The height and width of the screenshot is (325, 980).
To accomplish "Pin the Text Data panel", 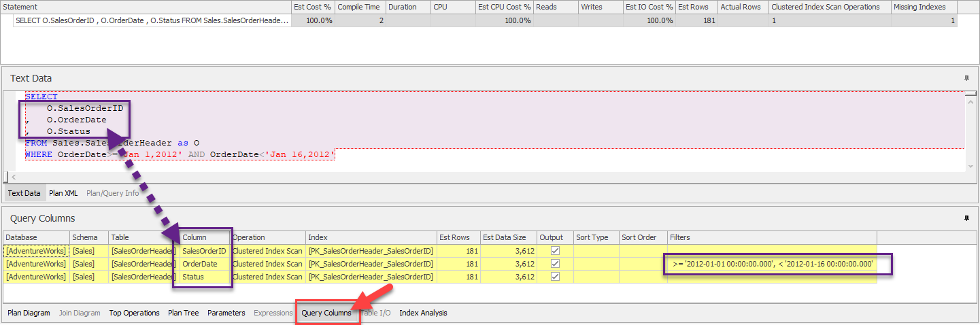I will click(966, 78).
